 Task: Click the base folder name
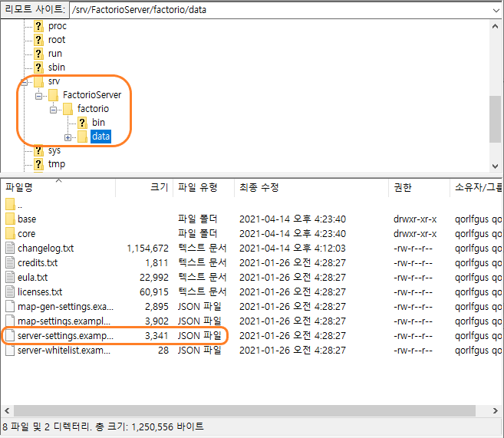click(x=27, y=219)
